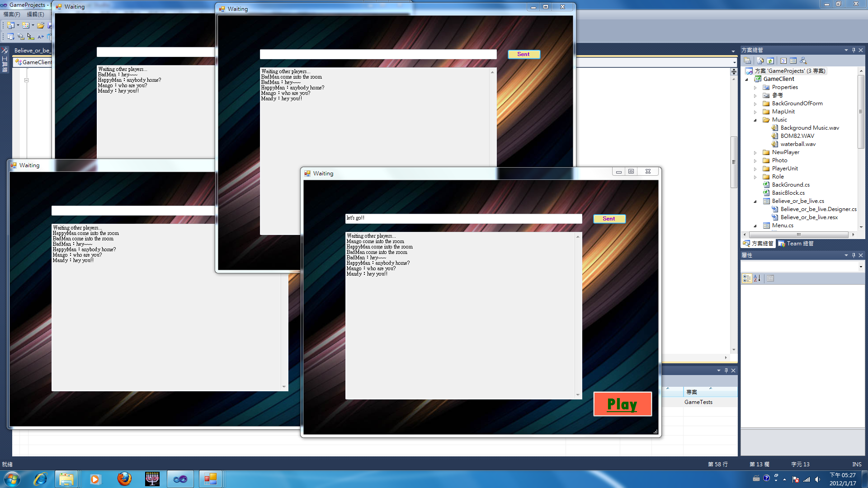Open Properties window icon in Solution Explorer toolbar
Screen dimensions: 868x488
[x=748, y=61]
